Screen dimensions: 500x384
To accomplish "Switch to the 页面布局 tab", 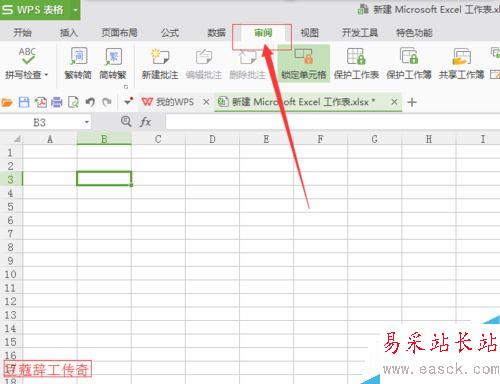I will [119, 33].
